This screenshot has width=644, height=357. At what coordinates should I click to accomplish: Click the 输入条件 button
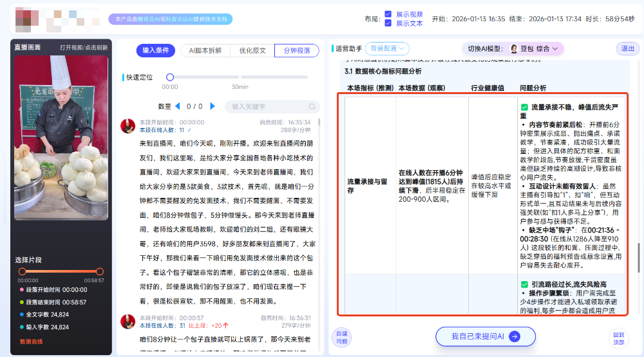click(155, 51)
